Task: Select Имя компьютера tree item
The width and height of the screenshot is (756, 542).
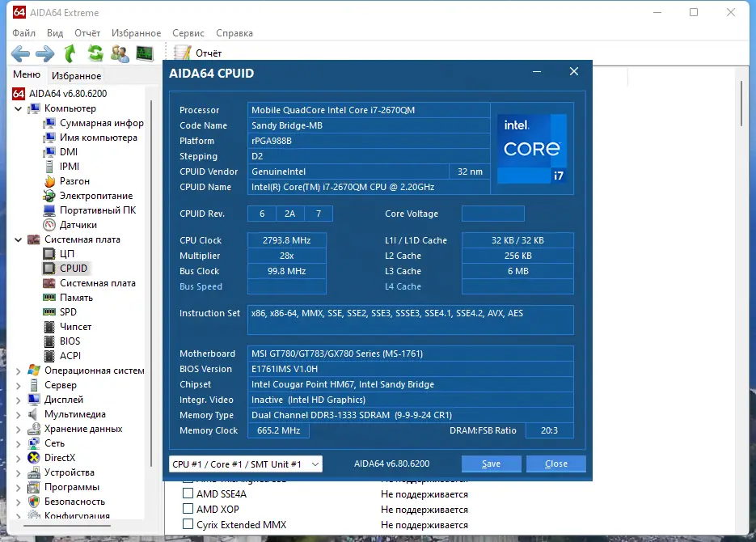Action: point(91,138)
